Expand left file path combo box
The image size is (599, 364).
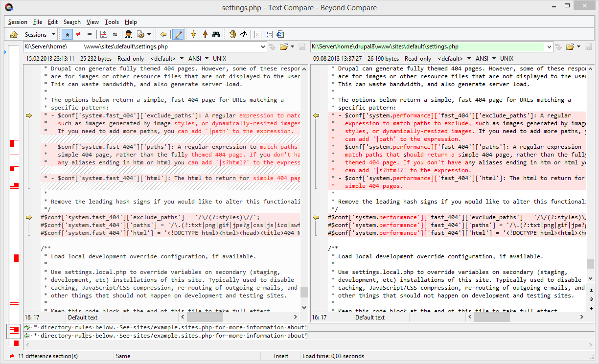pos(262,46)
